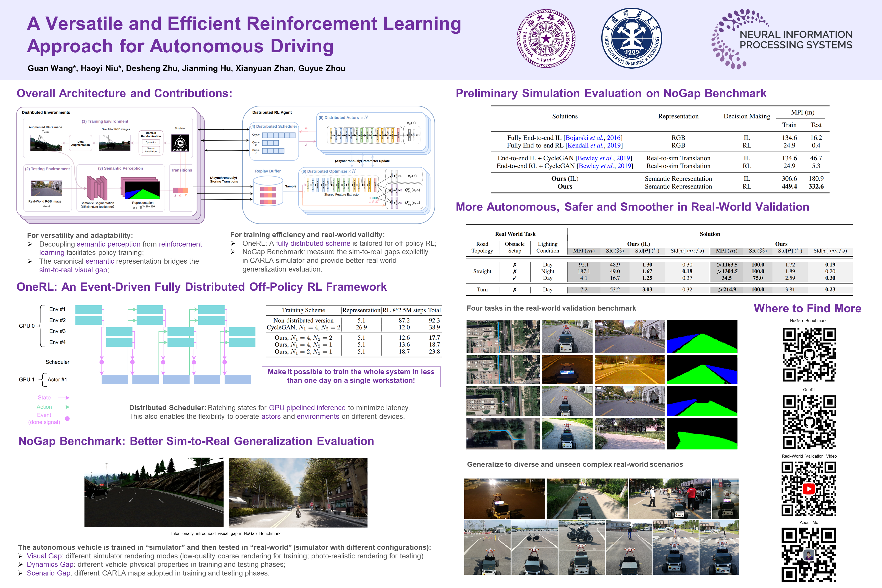Click the Real-World RGB image thumbnail
This screenshot has height=588, width=882.
(46, 188)
